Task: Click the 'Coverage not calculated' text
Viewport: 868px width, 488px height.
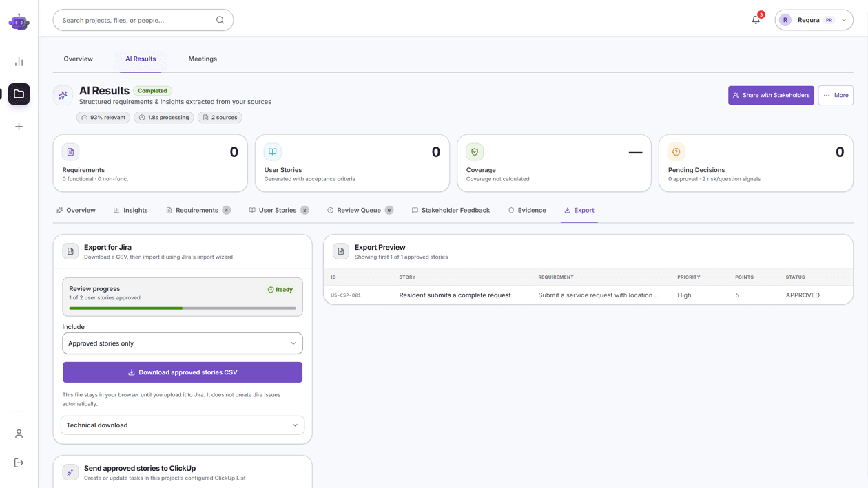Action: [497, 179]
